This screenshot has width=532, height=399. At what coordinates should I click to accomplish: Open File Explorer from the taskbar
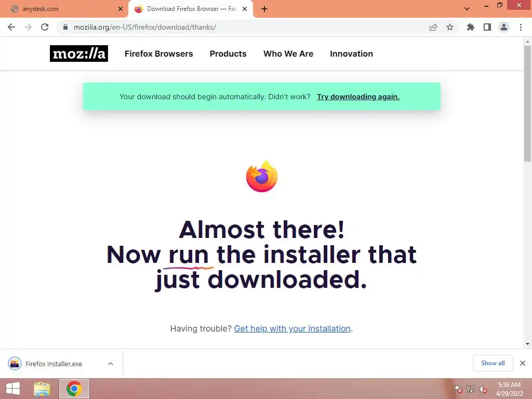point(42,389)
